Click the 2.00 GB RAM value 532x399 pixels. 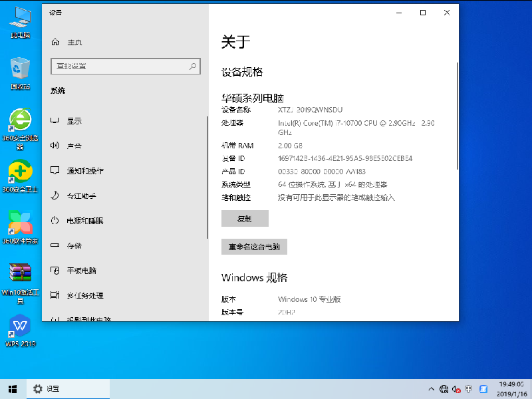pos(290,146)
